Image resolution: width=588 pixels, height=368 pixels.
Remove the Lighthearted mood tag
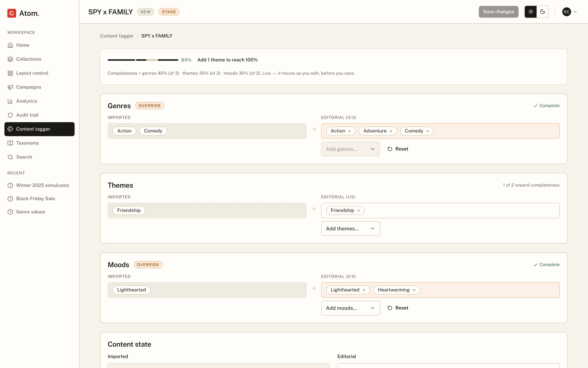pos(364,290)
